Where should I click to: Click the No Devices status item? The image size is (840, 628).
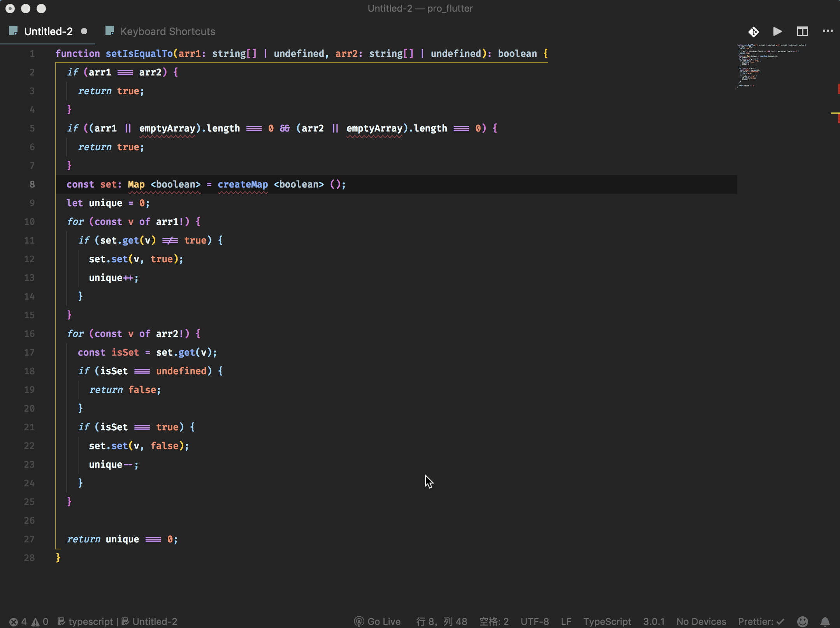(701, 621)
